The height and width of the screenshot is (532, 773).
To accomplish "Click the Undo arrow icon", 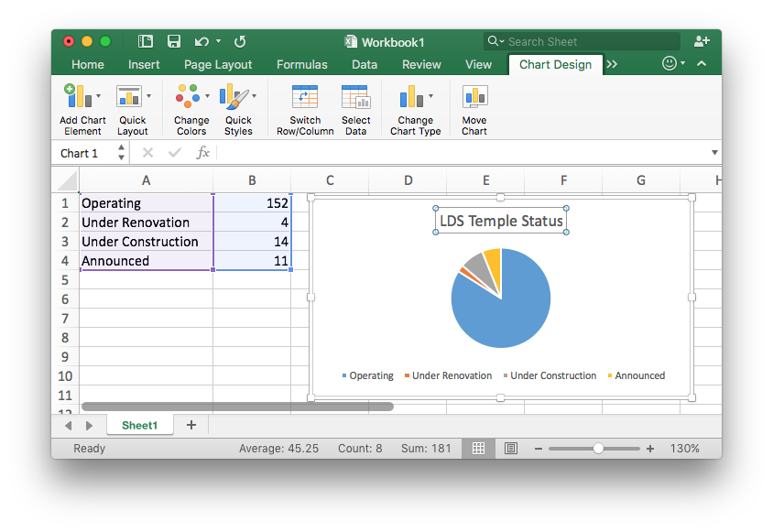I will (x=201, y=41).
